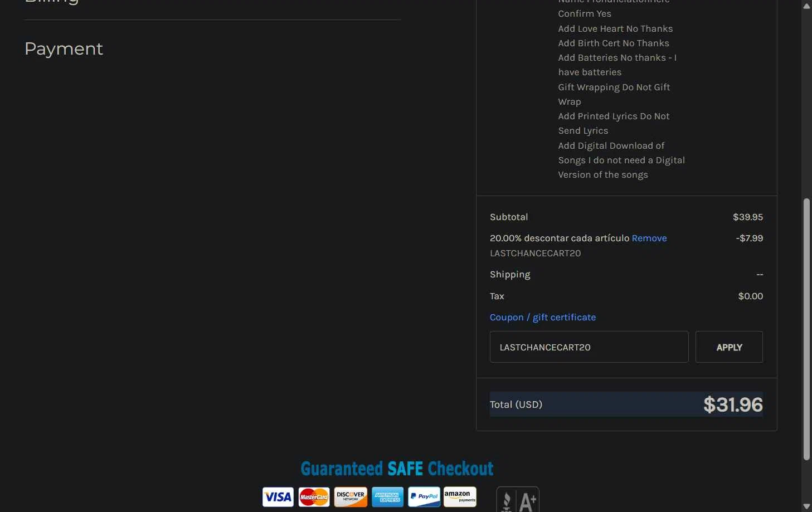Click the -$7.99 discount amount
This screenshot has height=512, width=812.
[750, 238]
